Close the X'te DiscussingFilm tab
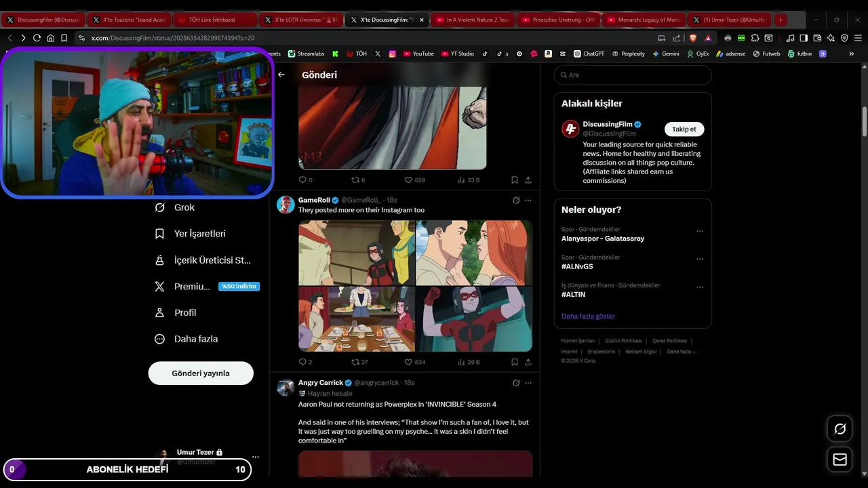This screenshot has height=488, width=868. (422, 20)
